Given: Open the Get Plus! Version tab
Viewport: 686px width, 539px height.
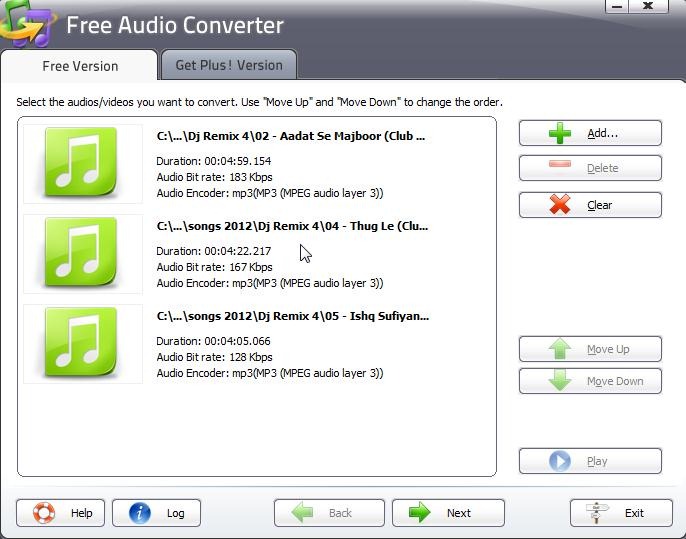Looking at the screenshot, I should [229, 65].
